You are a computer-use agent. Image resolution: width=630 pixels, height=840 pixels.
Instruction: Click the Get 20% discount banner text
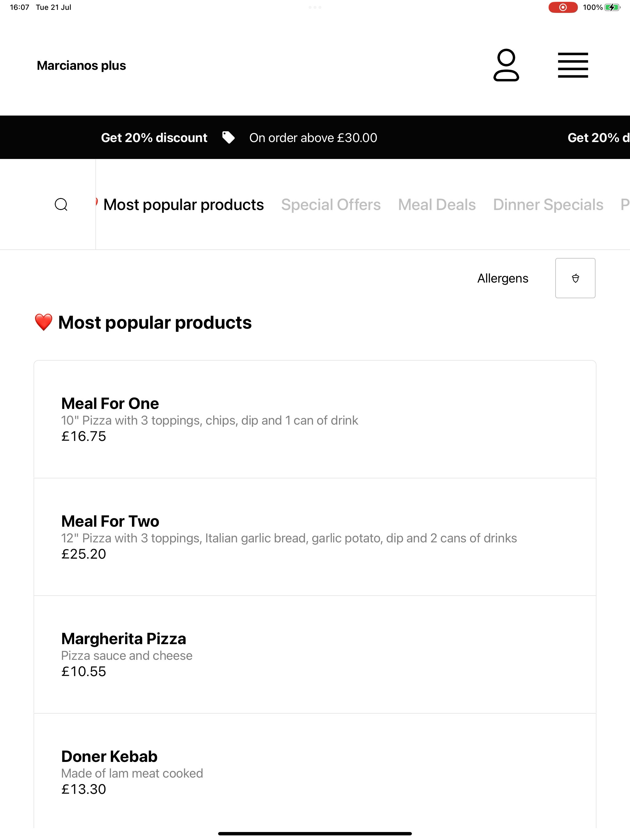click(x=154, y=137)
